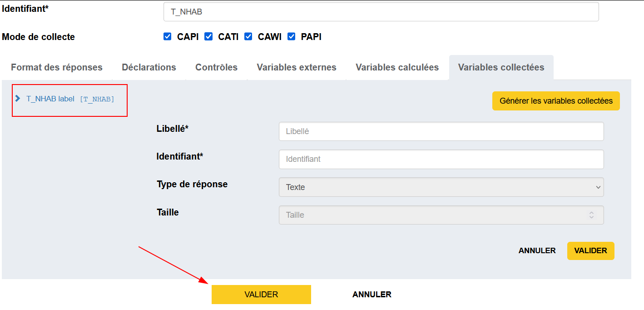Go to the Variables externes tab
The height and width of the screenshot is (310, 644).
coord(297,67)
